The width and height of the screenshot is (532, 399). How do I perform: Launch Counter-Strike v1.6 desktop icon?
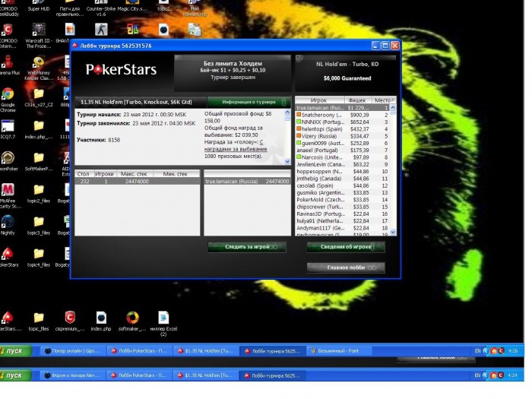pyautogui.click(x=101, y=8)
